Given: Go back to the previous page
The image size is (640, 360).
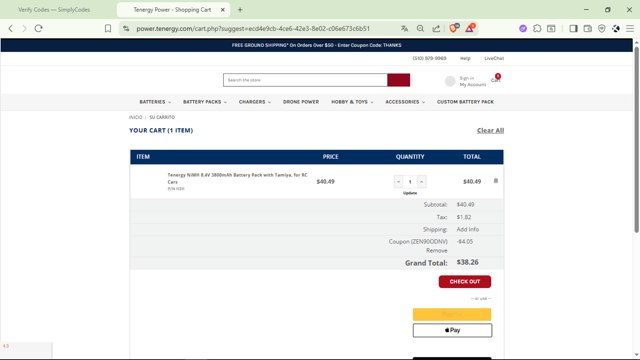Looking at the screenshot, I should 11,29.
